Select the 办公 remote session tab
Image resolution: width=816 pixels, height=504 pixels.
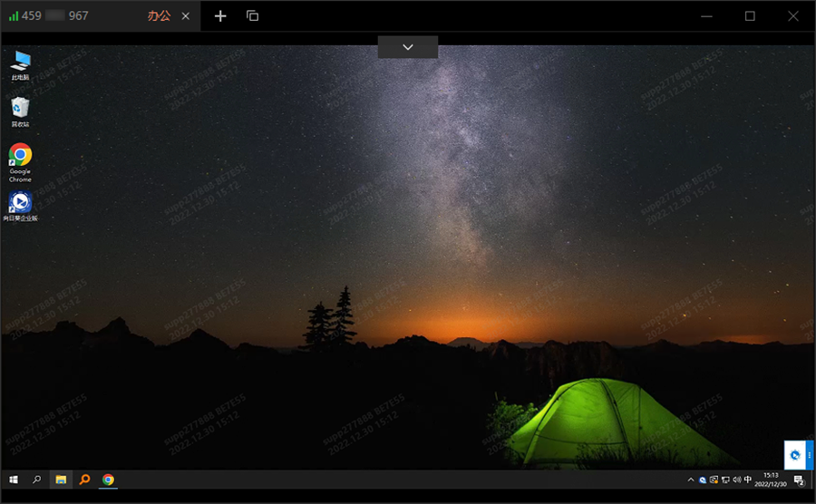click(x=159, y=16)
